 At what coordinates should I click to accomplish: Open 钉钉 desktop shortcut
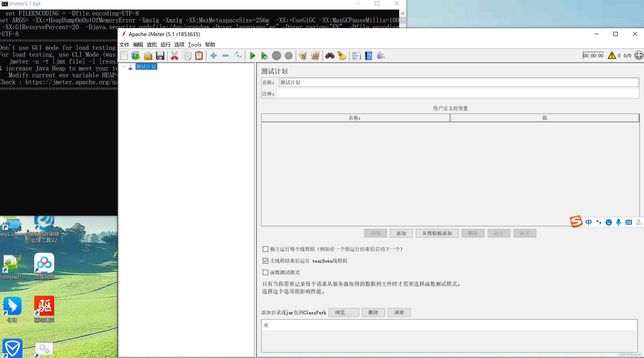(x=12, y=309)
